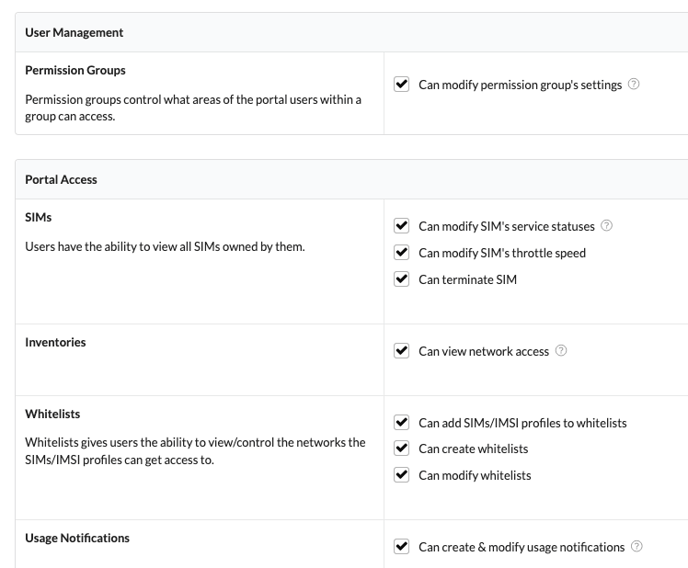
Task: Click the SIMs row title
Action: tap(38, 217)
